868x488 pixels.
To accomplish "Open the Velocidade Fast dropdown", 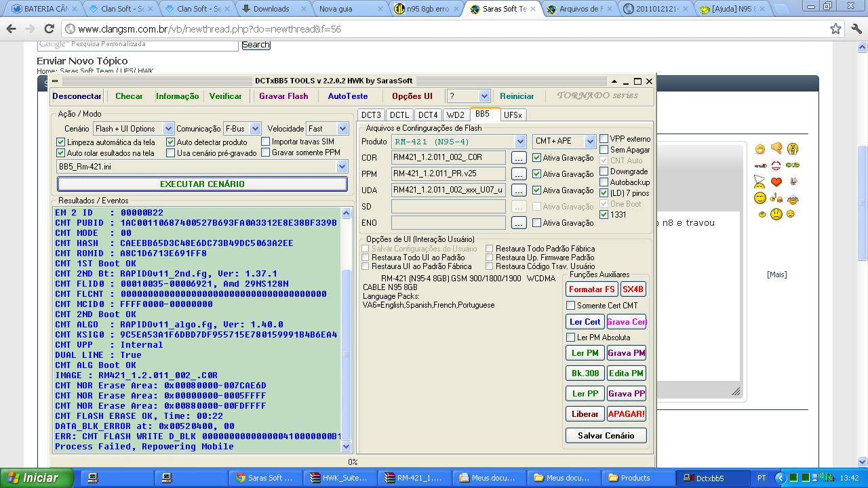I will [x=342, y=129].
